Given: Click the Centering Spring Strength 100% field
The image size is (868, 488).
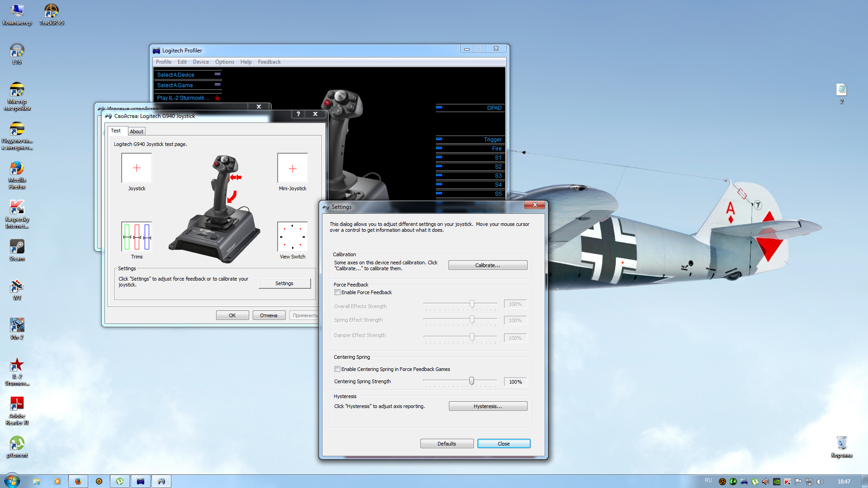Looking at the screenshot, I should coord(515,382).
